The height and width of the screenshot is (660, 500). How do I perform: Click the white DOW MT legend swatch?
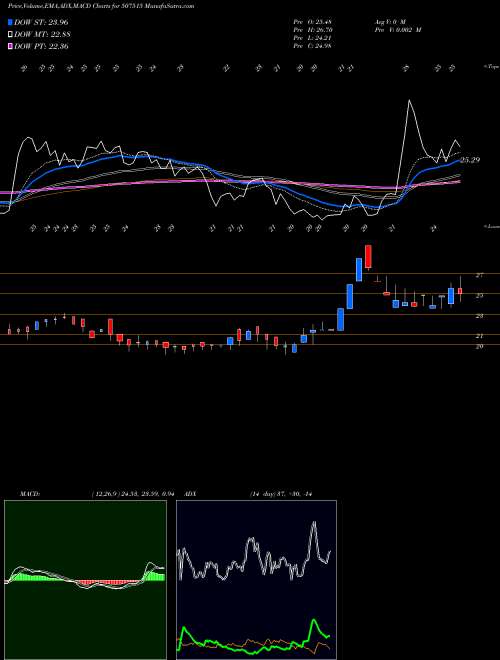[11, 35]
